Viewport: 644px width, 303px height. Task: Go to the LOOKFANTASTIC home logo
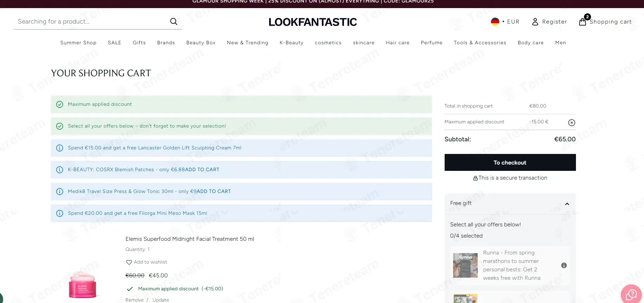313,22
